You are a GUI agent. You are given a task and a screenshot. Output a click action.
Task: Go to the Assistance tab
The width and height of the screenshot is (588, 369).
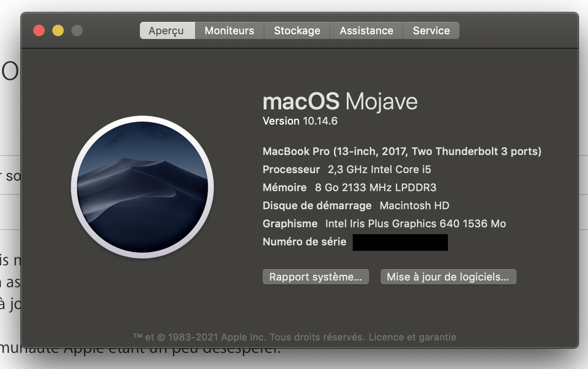pos(366,30)
